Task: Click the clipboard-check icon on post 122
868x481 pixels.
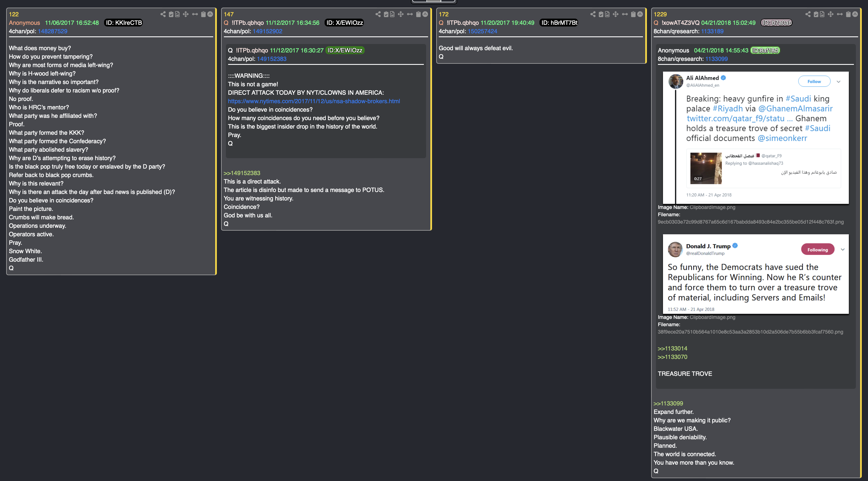Action: [x=171, y=14]
